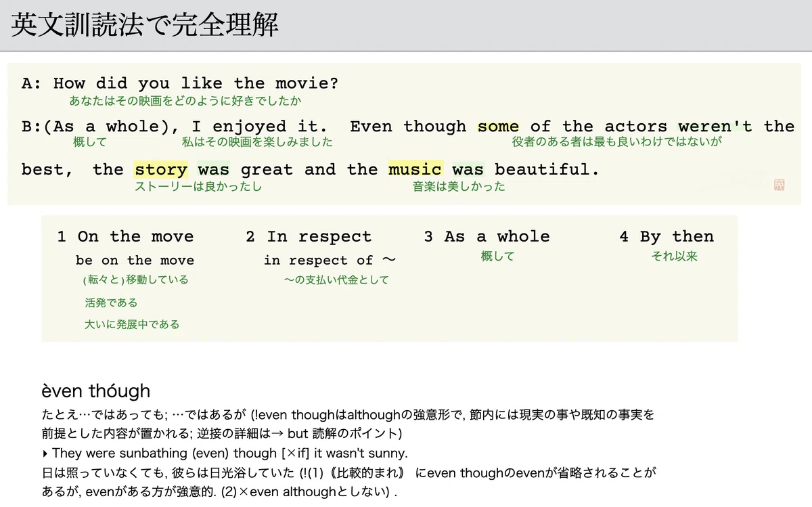Click the gloss あなたはその映画をどのように好きでしたか
This screenshot has height=507, width=812.
tap(185, 101)
